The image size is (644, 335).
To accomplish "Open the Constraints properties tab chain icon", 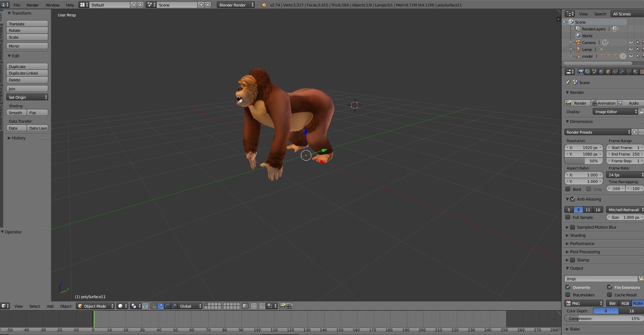I will pyautogui.click(x=615, y=72).
